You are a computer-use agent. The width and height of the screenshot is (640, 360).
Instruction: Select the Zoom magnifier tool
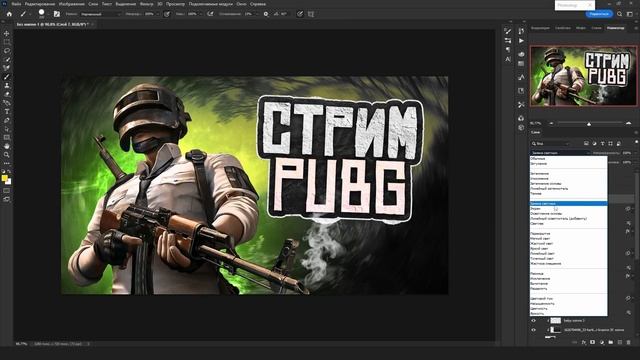pos(7,155)
